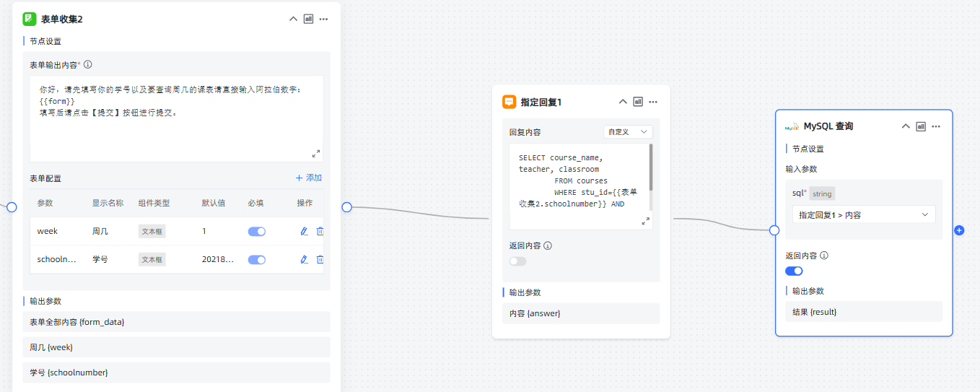Click the MySQL logo icon
980x392 pixels.
click(792, 126)
